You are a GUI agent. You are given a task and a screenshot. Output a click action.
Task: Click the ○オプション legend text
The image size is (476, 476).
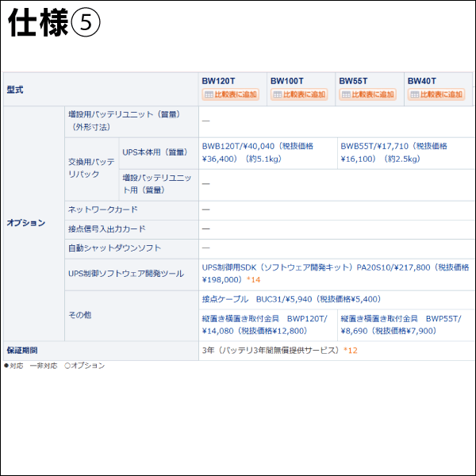(x=85, y=366)
